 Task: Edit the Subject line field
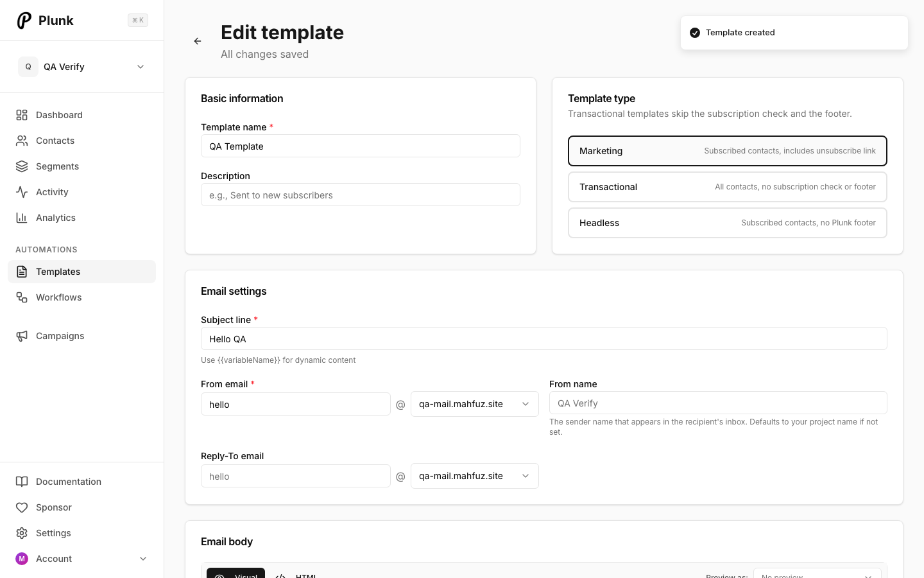click(544, 338)
